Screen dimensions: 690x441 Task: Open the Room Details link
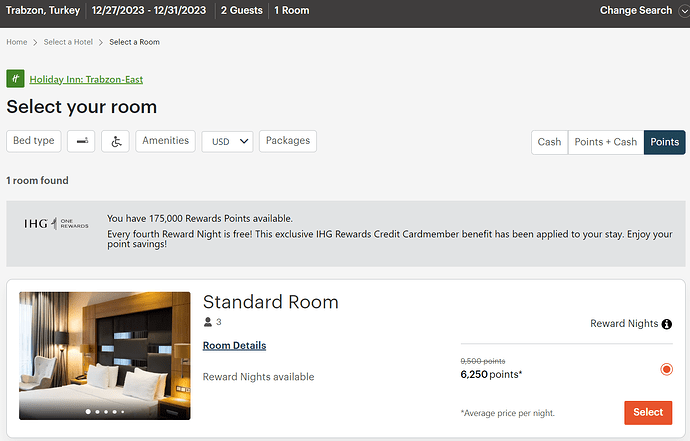tap(235, 345)
